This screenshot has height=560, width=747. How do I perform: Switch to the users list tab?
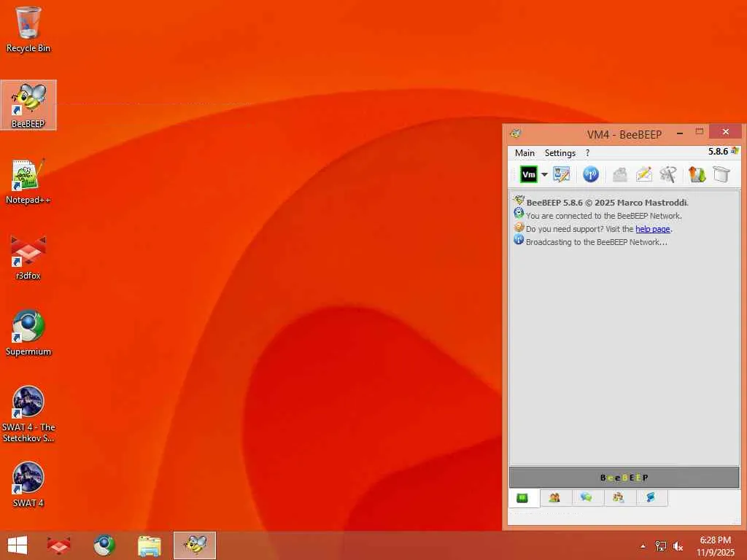tap(554, 498)
